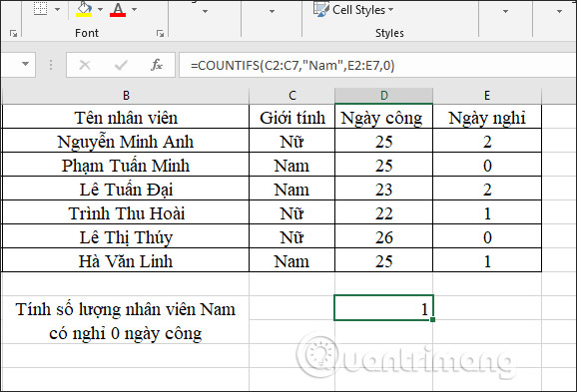The height and width of the screenshot is (392, 577).
Task: Click the COUNTIFS formula in formula bar
Action: 292,66
